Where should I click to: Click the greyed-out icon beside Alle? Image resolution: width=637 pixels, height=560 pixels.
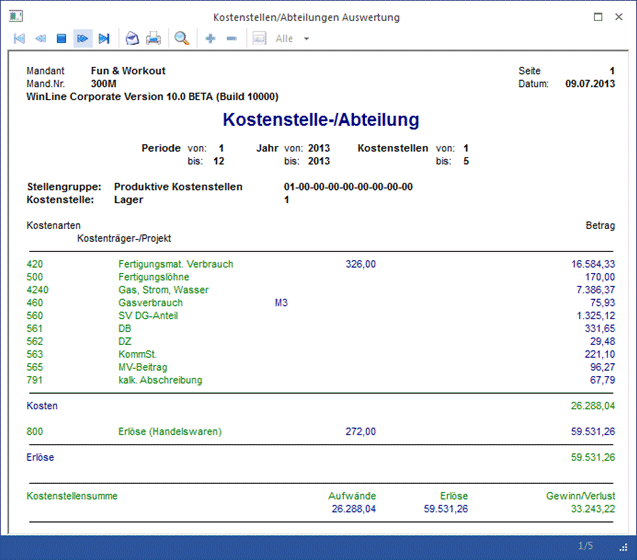pos(259,38)
